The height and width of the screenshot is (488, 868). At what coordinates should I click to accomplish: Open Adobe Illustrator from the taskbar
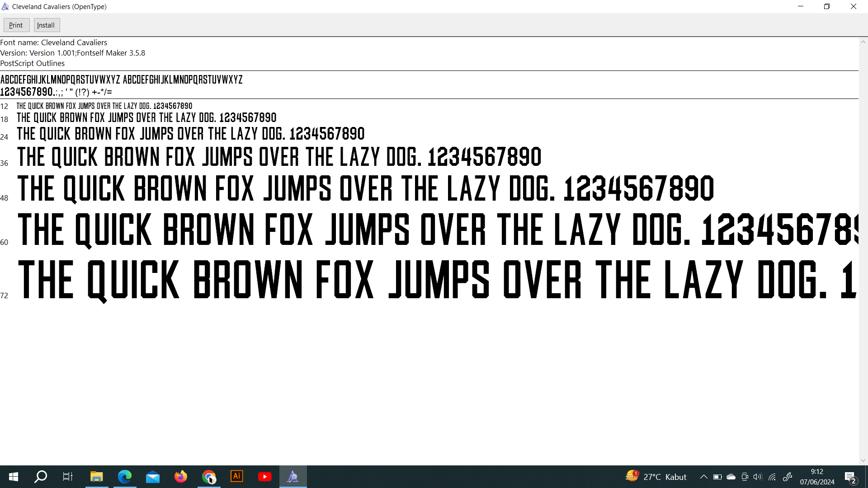237,477
